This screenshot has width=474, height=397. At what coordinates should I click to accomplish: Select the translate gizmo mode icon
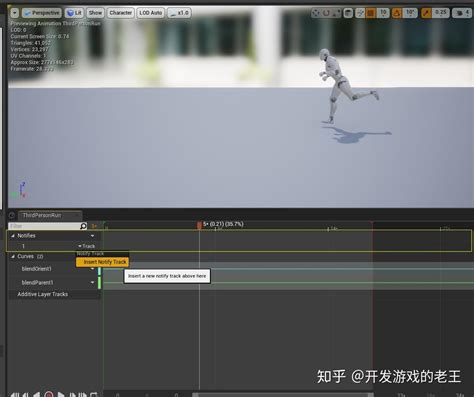[316, 13]
